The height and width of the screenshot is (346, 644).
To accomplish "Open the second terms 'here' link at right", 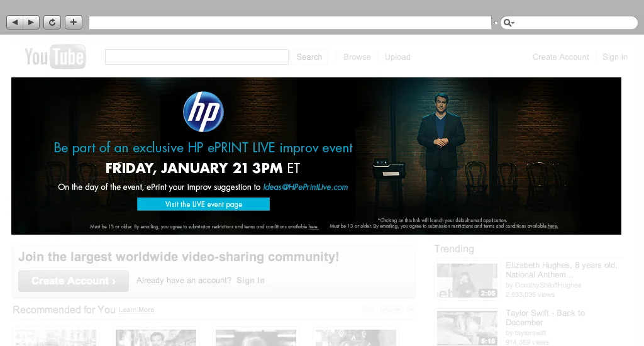I will coord(552,226).
